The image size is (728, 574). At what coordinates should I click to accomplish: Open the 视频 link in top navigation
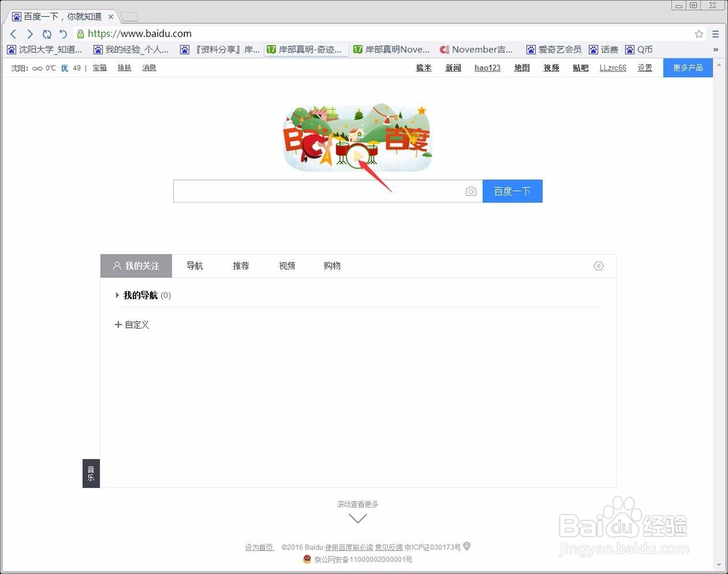551,68
